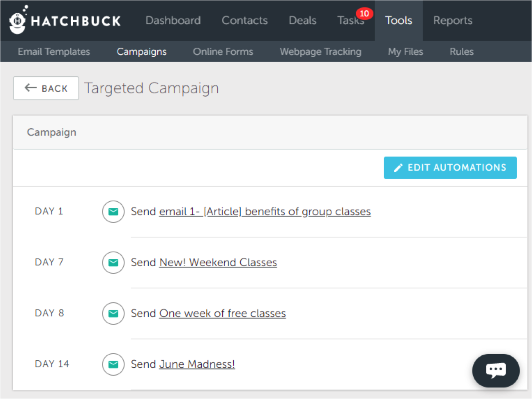Open the Deals menu item

(x=302, y=20)
